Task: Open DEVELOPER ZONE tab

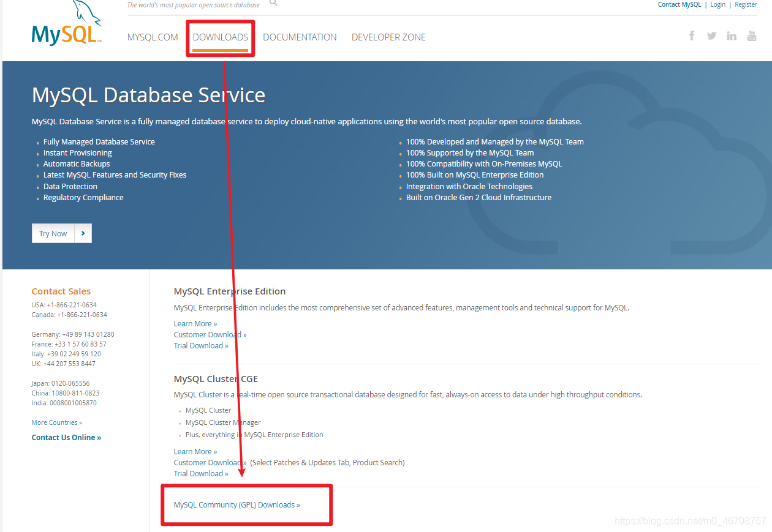Action: 388,37
